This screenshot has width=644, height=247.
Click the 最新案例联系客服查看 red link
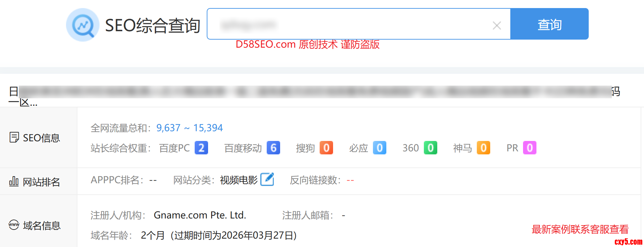click(580, 229)
